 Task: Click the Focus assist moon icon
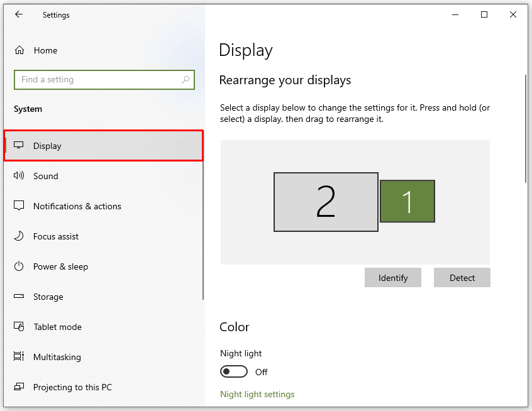[19, 236]
